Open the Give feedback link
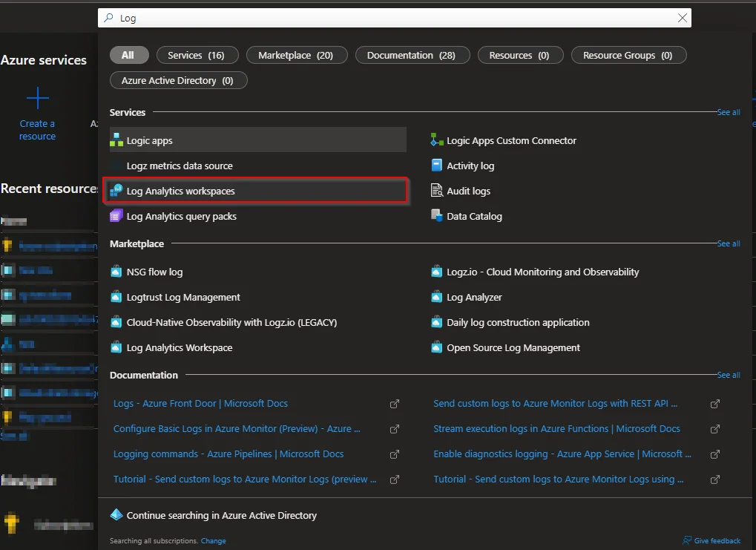The image size is (756, 550). click(x=717, y=541)
